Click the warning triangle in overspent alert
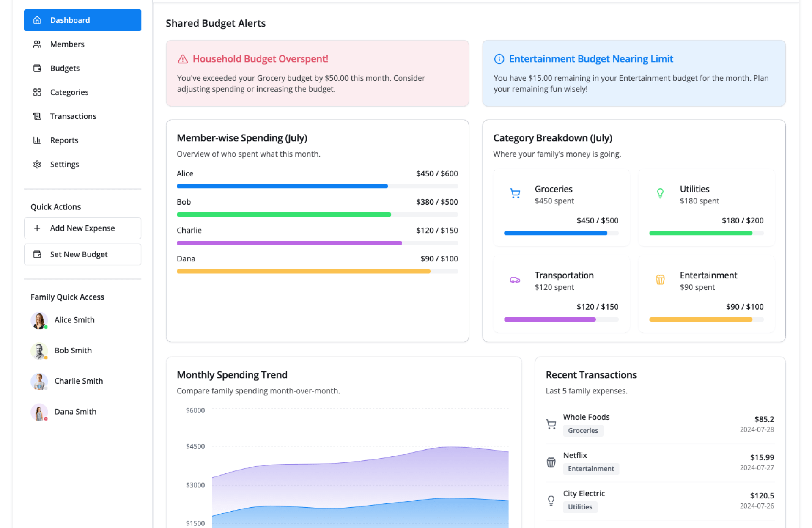This screenshot has width=812, height=528. [x=183, y=59]
